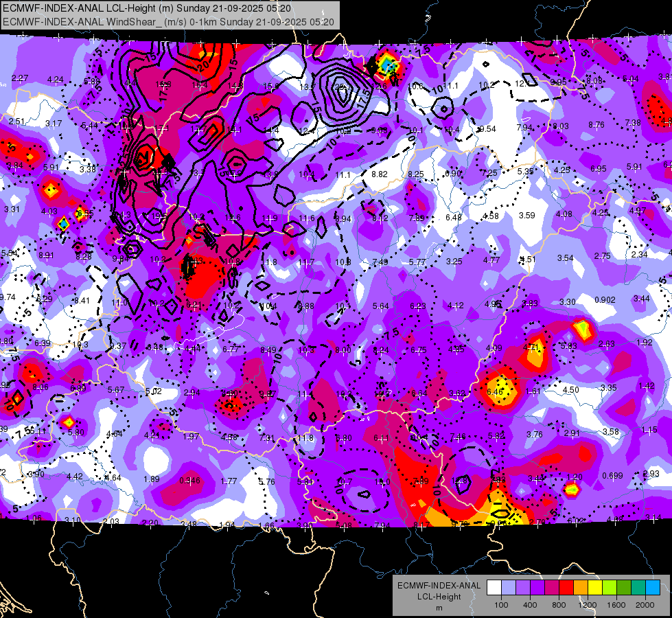The width and height of the screenshot is (672, 618).
Task: Click the legend tick label 1600
Action: tap(616, 605)
